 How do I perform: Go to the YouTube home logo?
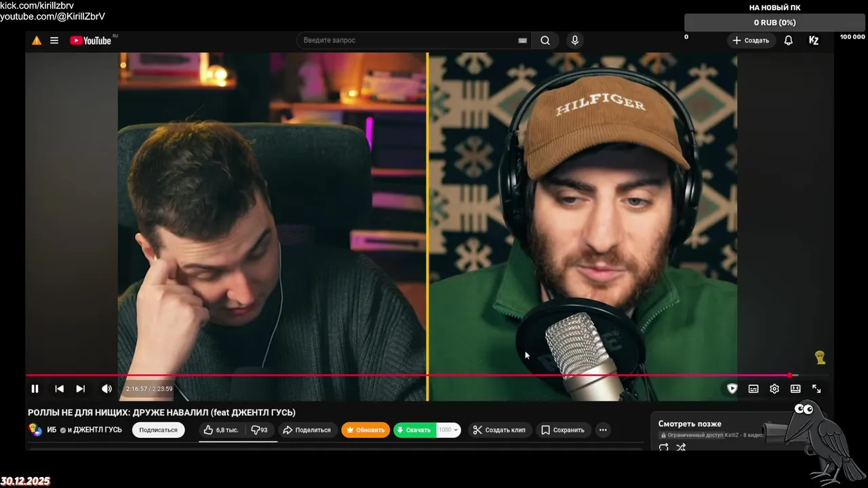[90, 41]
